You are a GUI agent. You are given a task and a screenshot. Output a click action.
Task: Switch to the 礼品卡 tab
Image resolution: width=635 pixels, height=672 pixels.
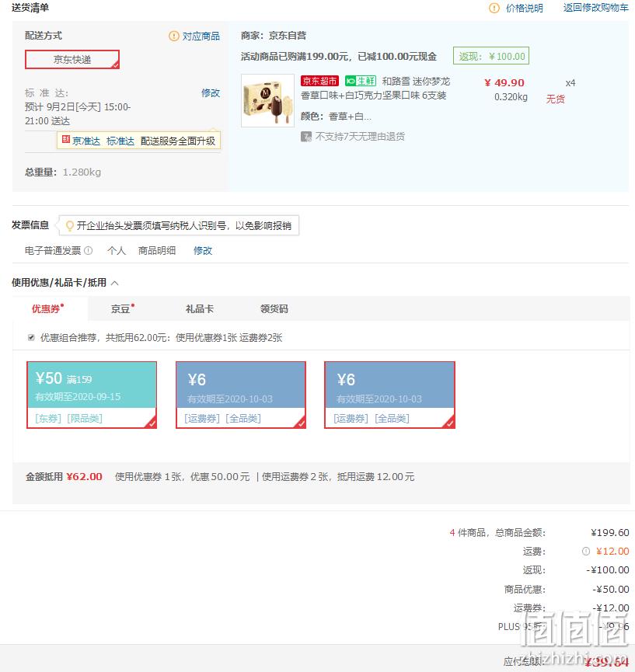pyautogui.click(x=200, y=308)
